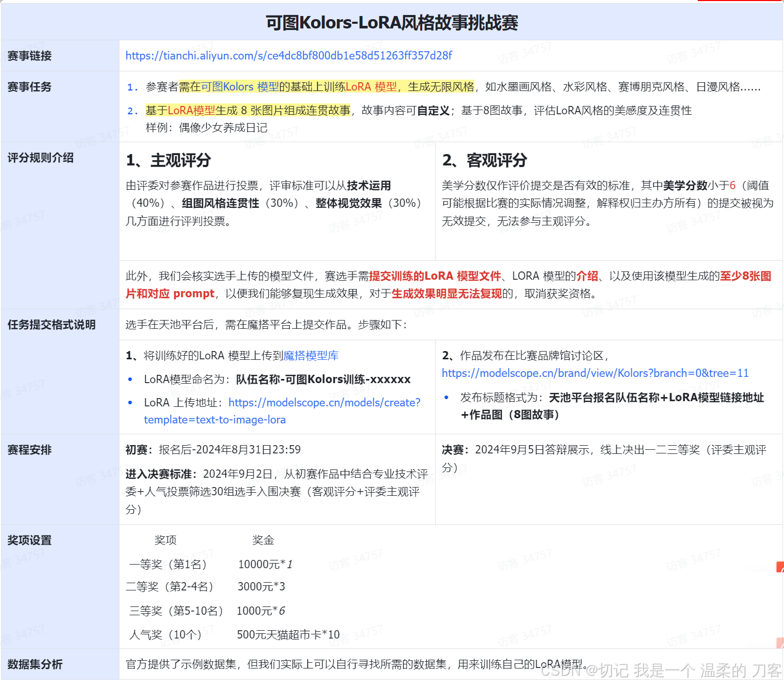Click the heading 1、主观评分
The width and height of the screenshot is (784, 684).
point(168,160)
